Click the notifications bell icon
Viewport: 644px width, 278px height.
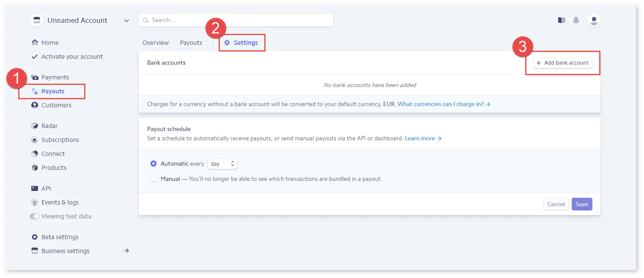point(576,20)
